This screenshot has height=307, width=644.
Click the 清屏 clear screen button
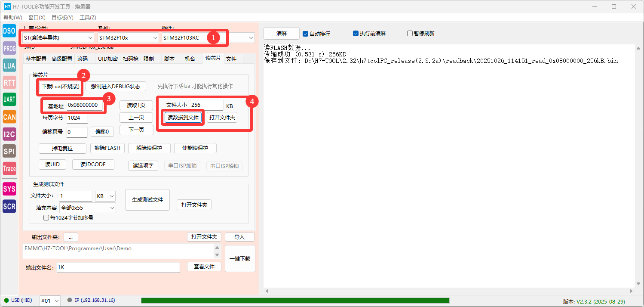[282, 34]
